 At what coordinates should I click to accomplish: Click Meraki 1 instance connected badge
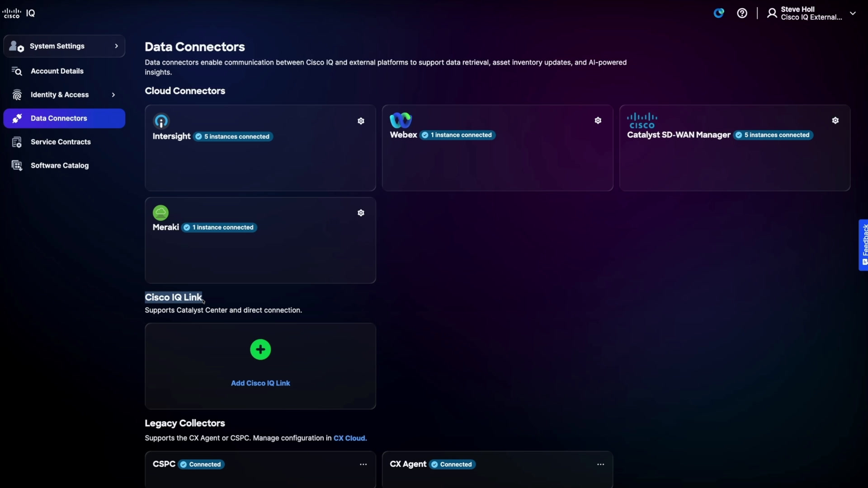click(x=219, y=227)
